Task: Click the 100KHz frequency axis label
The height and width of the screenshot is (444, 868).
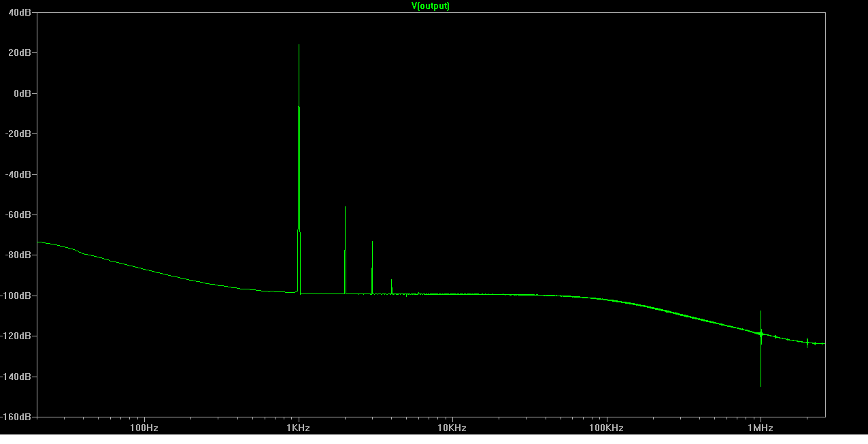Action: coord(606,428)
